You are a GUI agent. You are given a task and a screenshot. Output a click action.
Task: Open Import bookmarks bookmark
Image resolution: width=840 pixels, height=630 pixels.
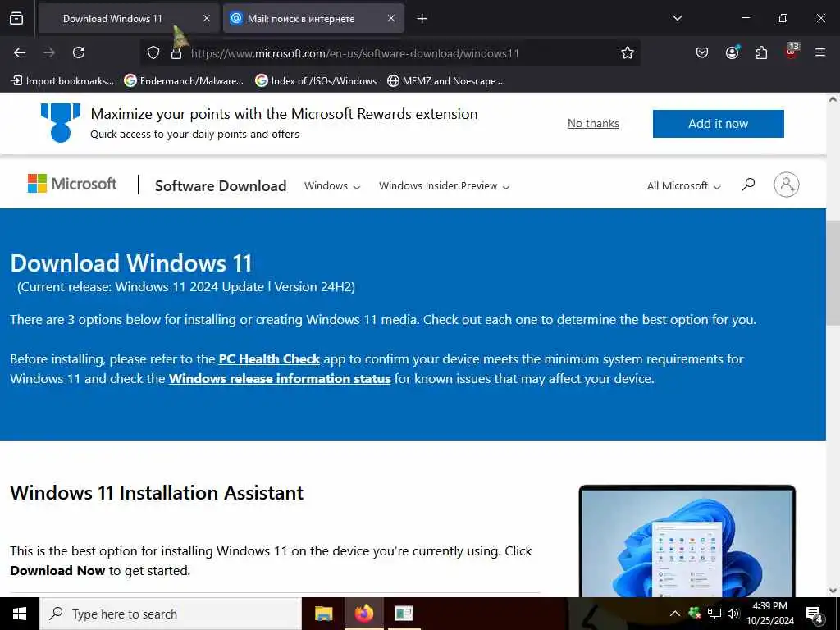62,81
